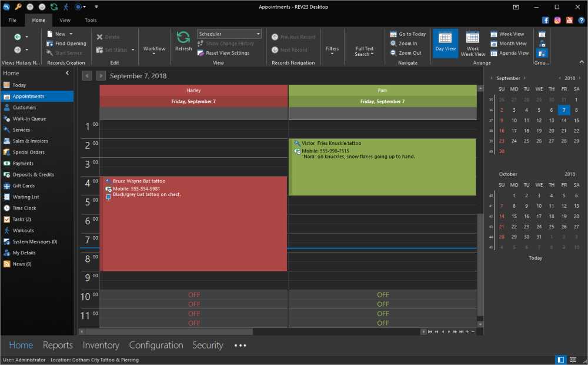The width and height of the screenshot is (588, 365).
Task: Select the Tools ribbon tab
Action: tap(91, 20)
